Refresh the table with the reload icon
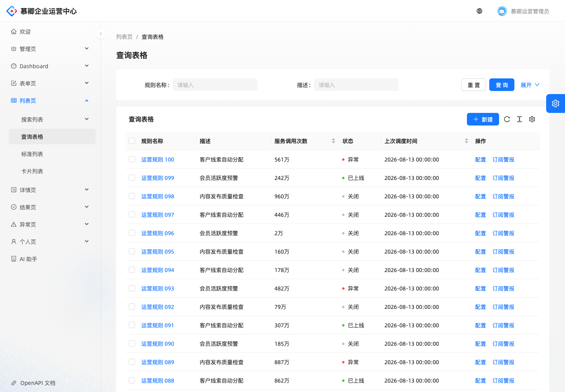The width and height of the screenshot is (565, 392). click(x=507, y=119)
